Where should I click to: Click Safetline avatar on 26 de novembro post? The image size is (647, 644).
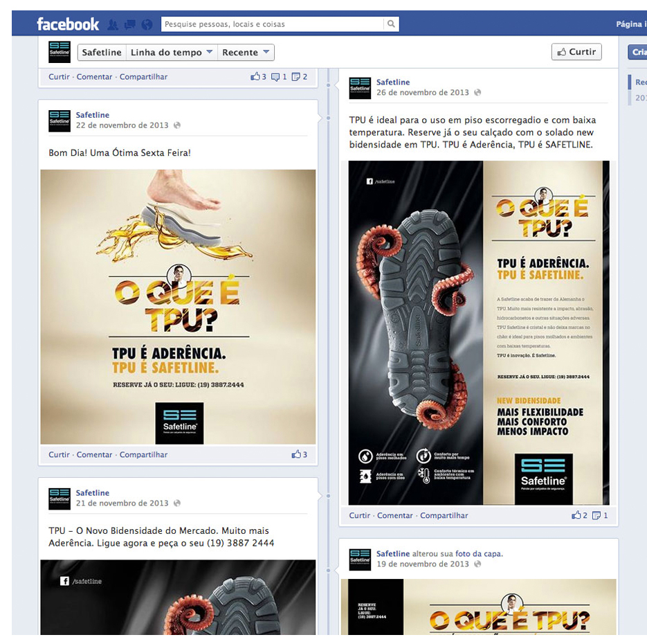click(x=360, y=88)
